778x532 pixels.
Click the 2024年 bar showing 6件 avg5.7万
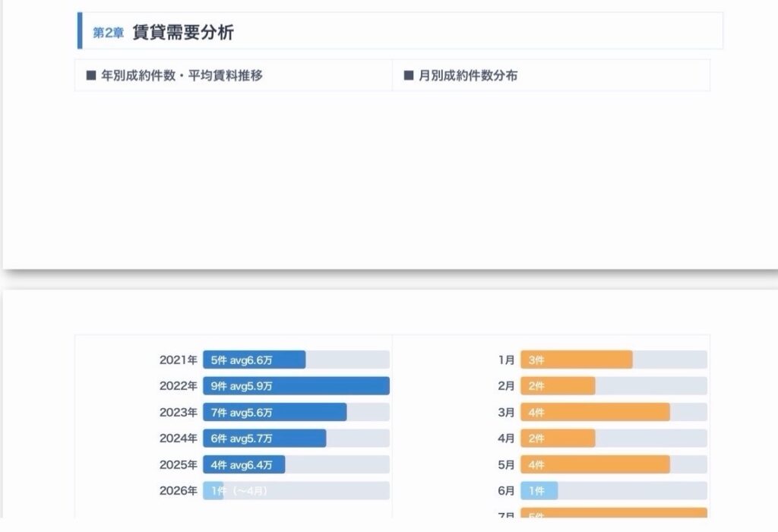click(x=264, y=439)
